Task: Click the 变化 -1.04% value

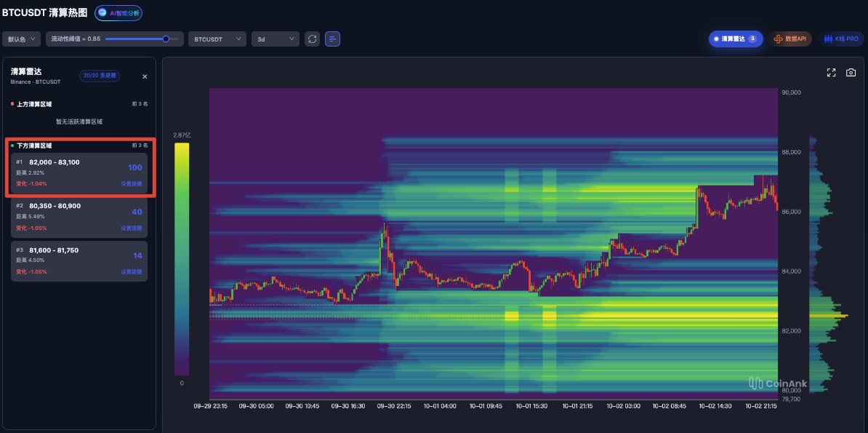Action: [x=31, y=183]
